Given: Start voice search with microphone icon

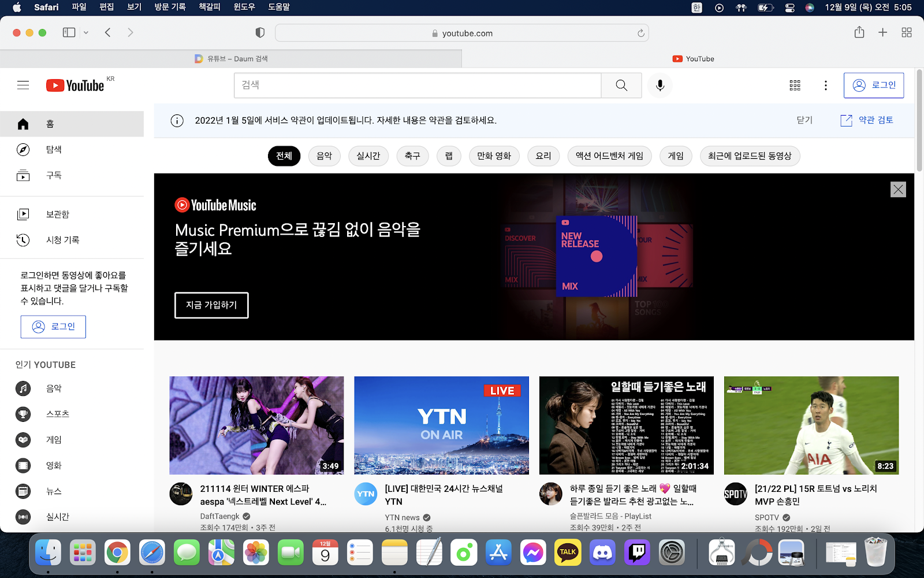Looking at the screenshot, I should point(660,86).
